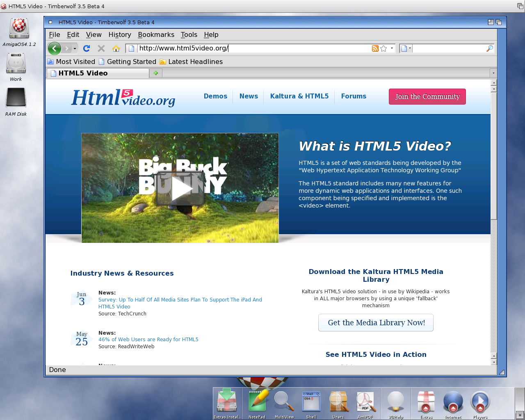Image resolution: width=525 pixels, height=420 pixels.
Task: Click the Industry News & Resources heading
Action: (x=122, y=273)
